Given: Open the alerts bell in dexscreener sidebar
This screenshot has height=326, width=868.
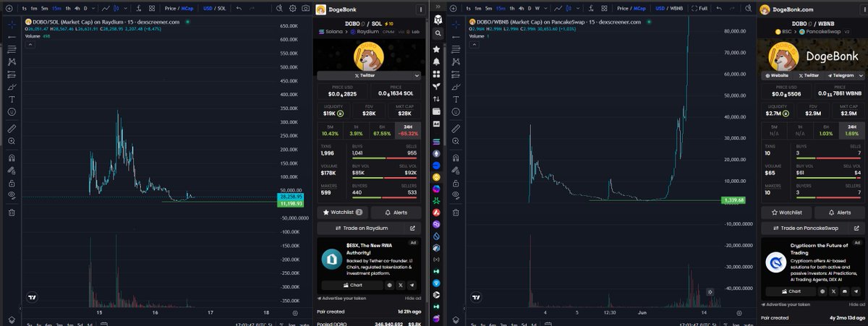Looking at the screenshot, I should (x=436, y=61).
